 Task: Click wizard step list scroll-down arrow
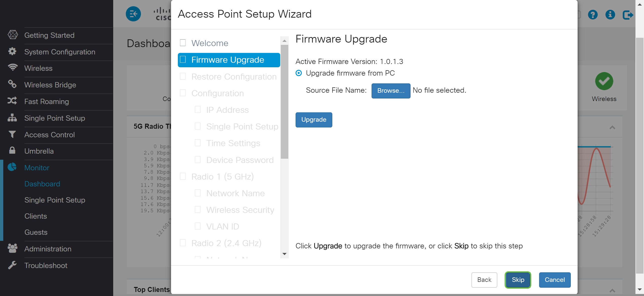pyautogui.click(x=285, y=254)
